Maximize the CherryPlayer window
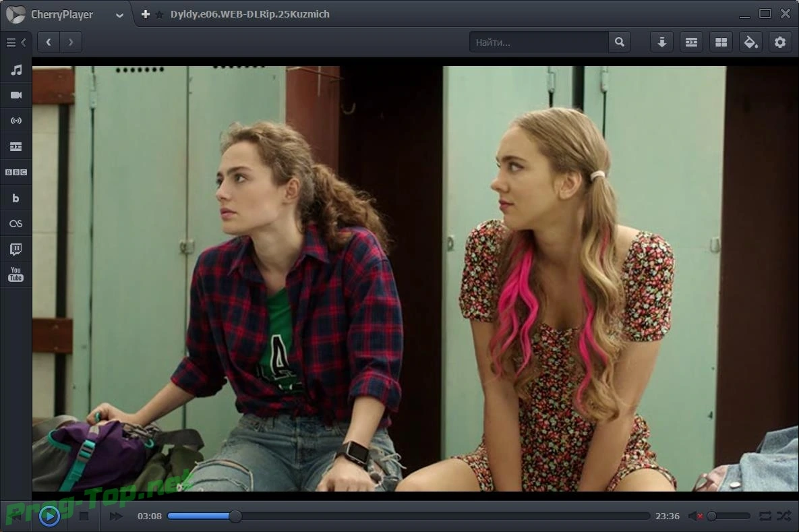Image resolution: width=799 pixels, height=532 pixels. click(x=765, y=13)
